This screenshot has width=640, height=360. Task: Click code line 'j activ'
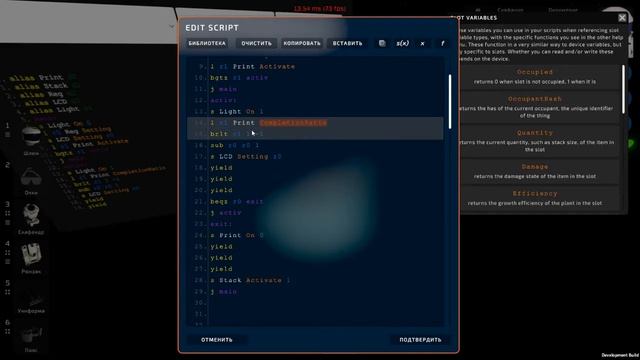tap(226, 213)
